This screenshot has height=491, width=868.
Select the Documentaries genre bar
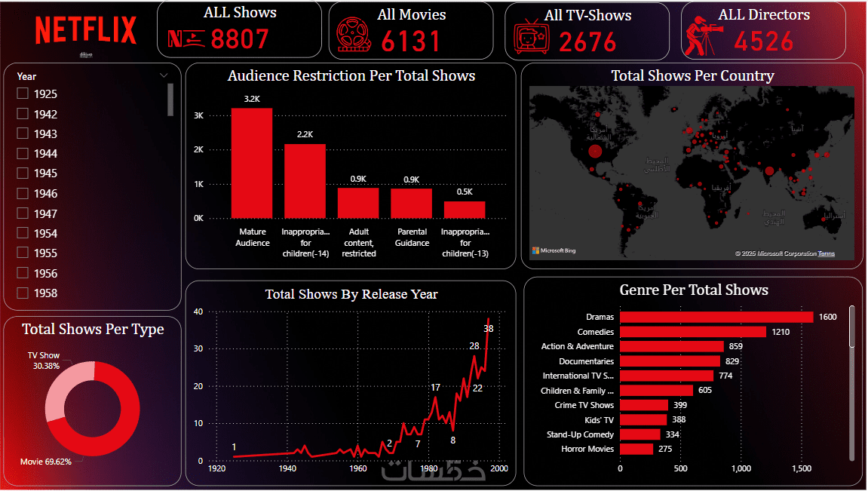670,361
